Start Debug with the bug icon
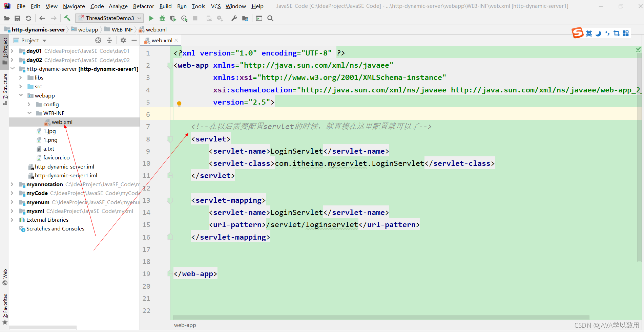This screenshot has height=332, width=644. 162,18
